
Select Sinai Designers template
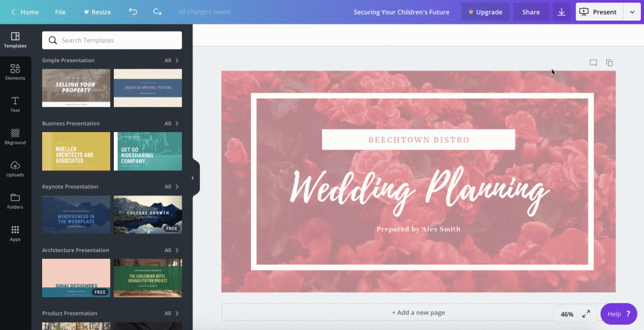click(76, 278)
